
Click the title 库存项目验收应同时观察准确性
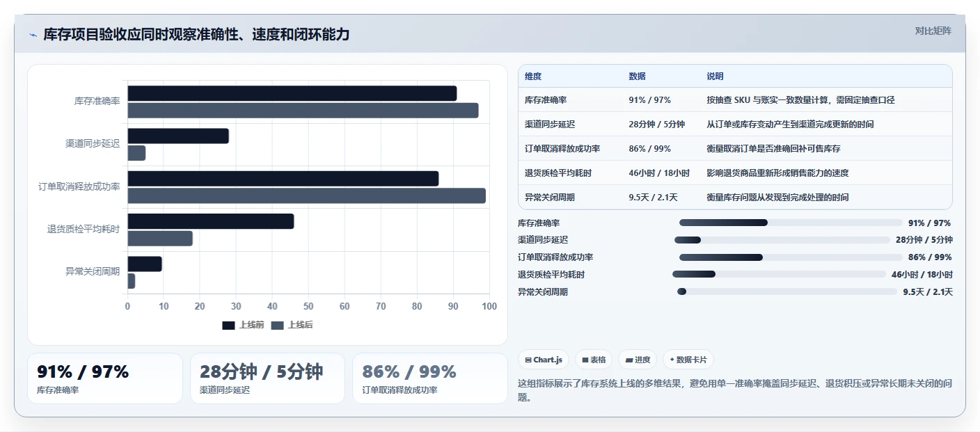141,35
